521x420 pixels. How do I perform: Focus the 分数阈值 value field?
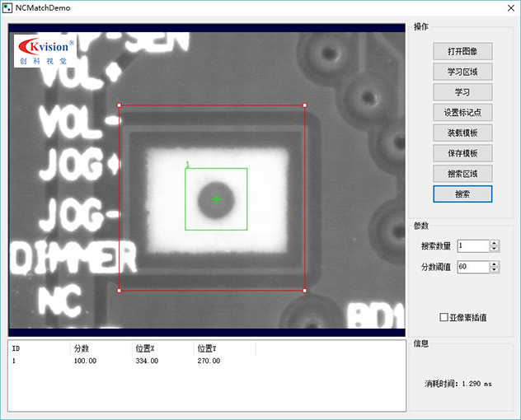coord(472,267)
